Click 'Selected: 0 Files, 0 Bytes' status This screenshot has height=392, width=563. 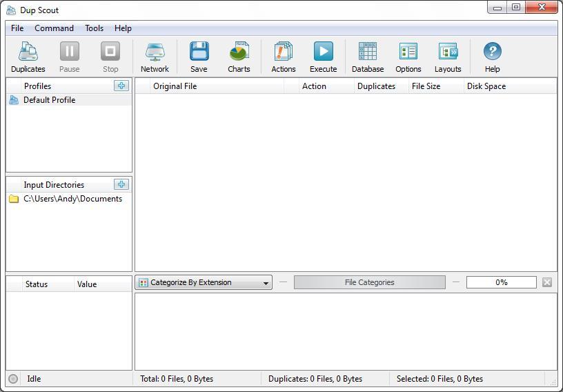440,379
